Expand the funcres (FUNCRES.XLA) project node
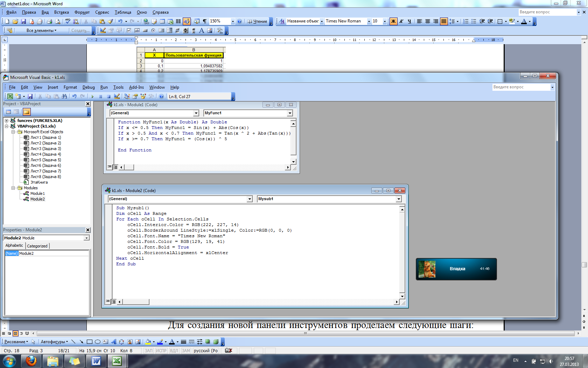This screenshot has height=368, width=588. click(6, 121)
